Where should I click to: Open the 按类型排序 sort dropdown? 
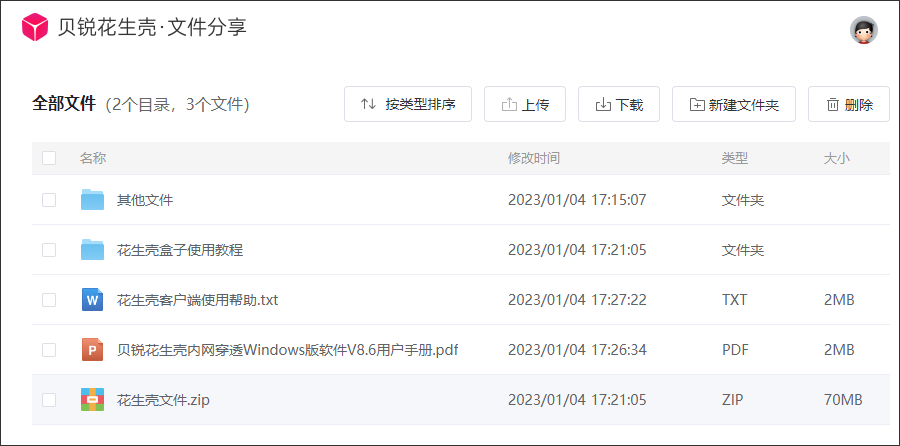pyautogui.click(x=407, y=104)
